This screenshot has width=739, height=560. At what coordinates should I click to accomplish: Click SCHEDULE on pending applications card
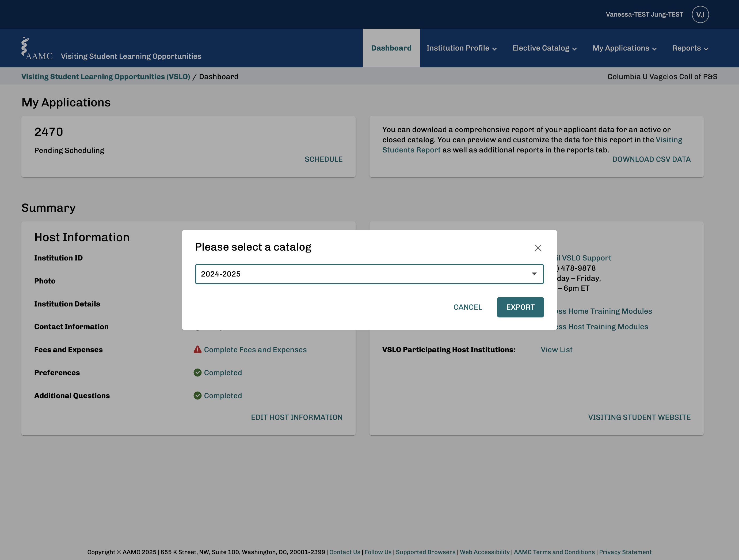[323, 159]
